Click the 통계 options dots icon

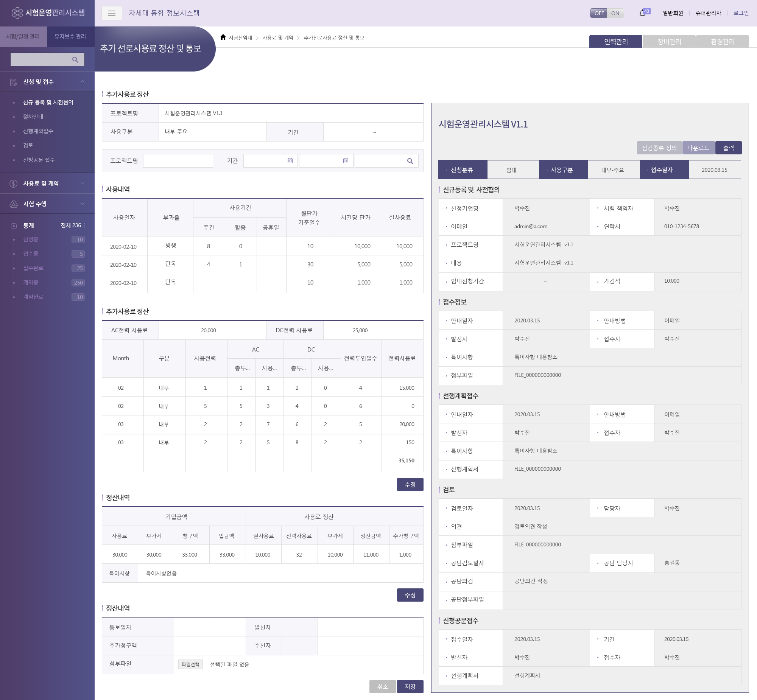84,226
